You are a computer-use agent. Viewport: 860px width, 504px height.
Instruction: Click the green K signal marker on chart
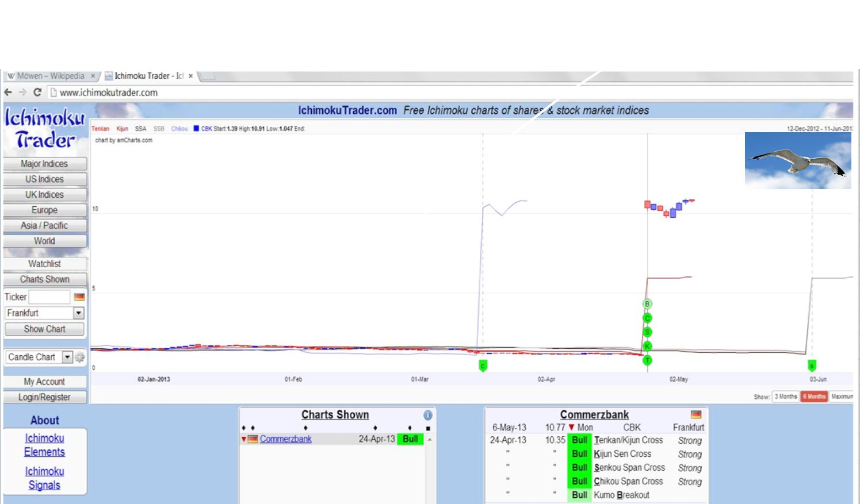click(647, 346)
